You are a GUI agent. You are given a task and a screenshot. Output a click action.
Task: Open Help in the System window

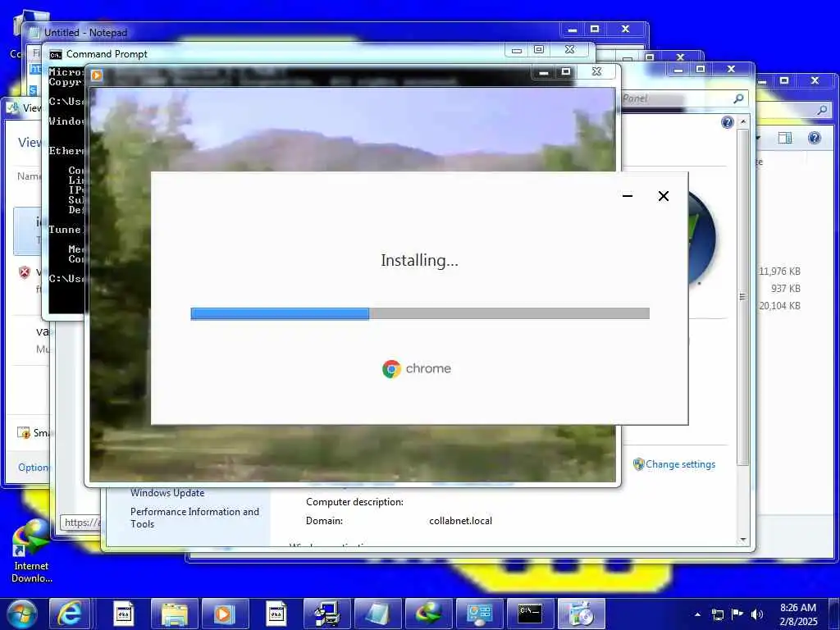pos(727,123)
